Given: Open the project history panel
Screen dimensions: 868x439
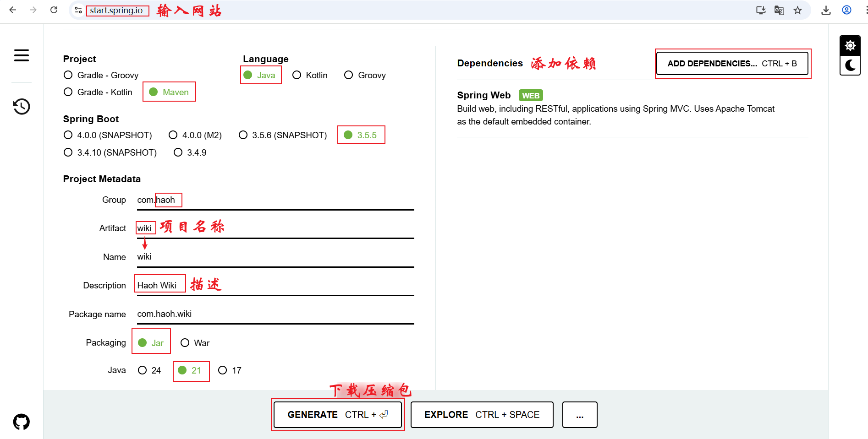Looking at the screenshot, I should (21, 106).
